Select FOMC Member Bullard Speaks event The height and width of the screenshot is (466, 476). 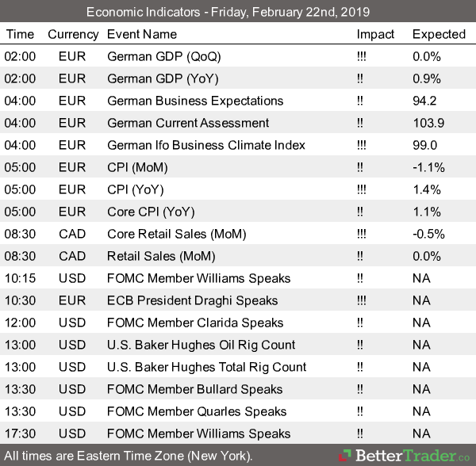pos(194,389)
